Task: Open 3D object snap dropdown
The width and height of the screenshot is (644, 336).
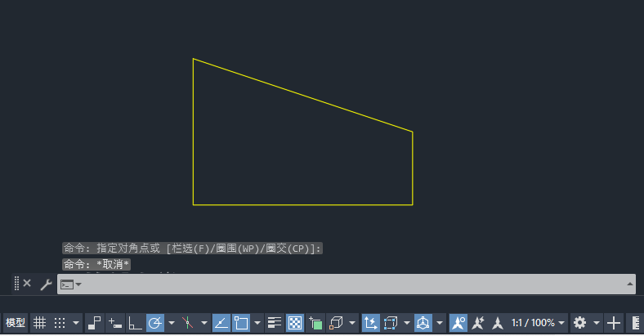Action: coord(352,323)
